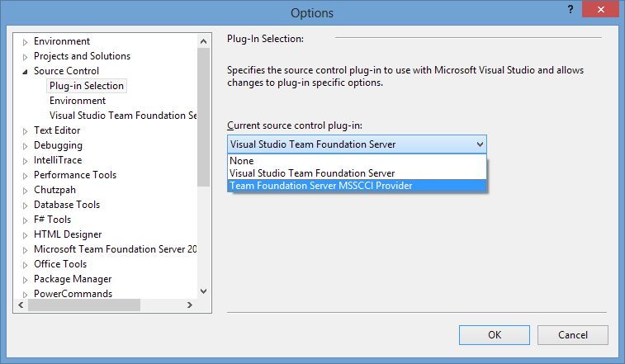
Task: Open Visual Studio Team Foundation Server settings
Action: (x=123, y=116)
